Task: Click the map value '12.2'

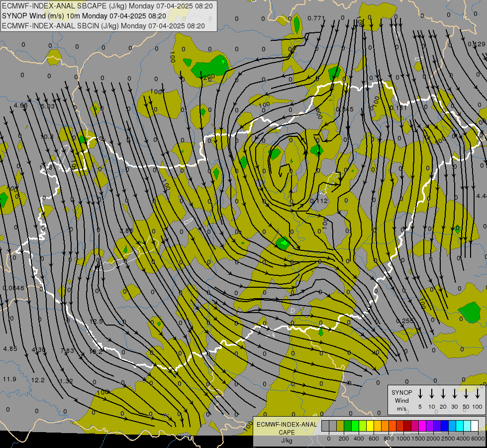Action: [x=38, y=380]
